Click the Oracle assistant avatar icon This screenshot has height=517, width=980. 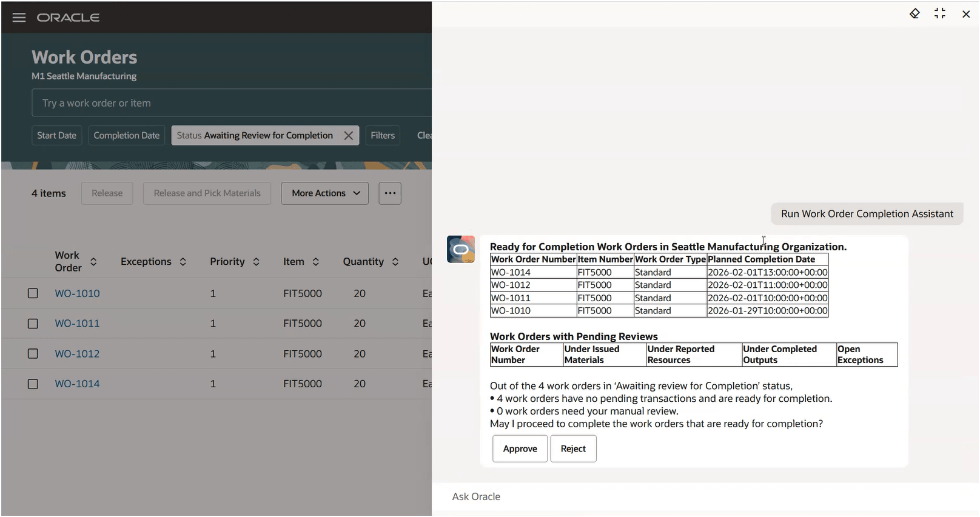click(x=461, y=249)
